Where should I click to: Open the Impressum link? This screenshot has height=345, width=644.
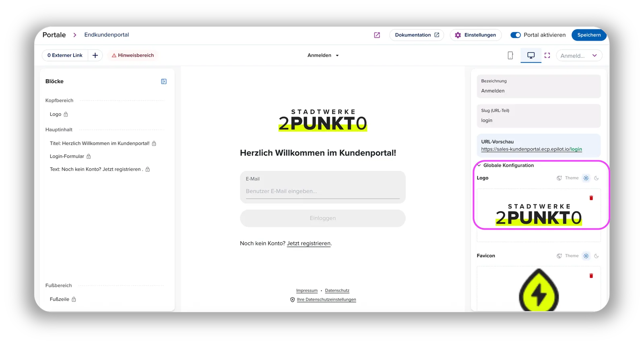pyautogui.click(x=307, y=291)
